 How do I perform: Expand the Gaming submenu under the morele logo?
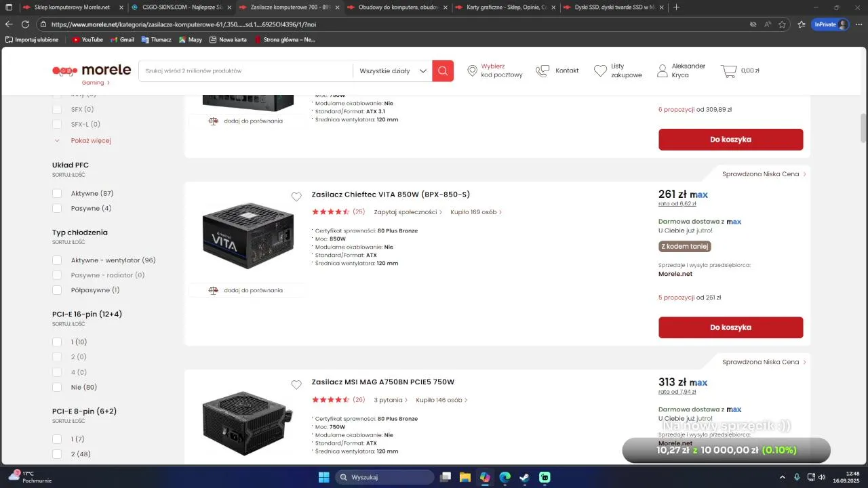(96, 83)
